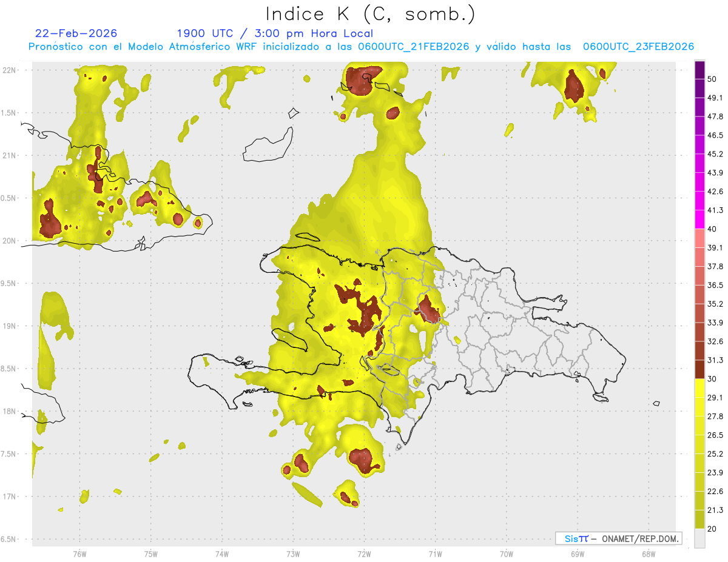Click the "73W" longitude label
728x562 pixels.
coord(293,554)
